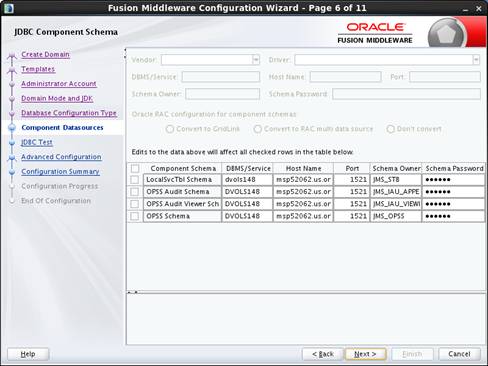
Task: Toggle the select-all checkbox in table header
Action: pos(135,168)
